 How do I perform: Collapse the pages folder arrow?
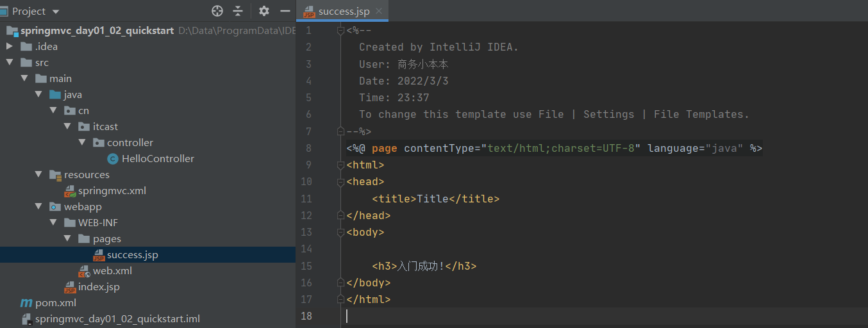tap(67, 238)
